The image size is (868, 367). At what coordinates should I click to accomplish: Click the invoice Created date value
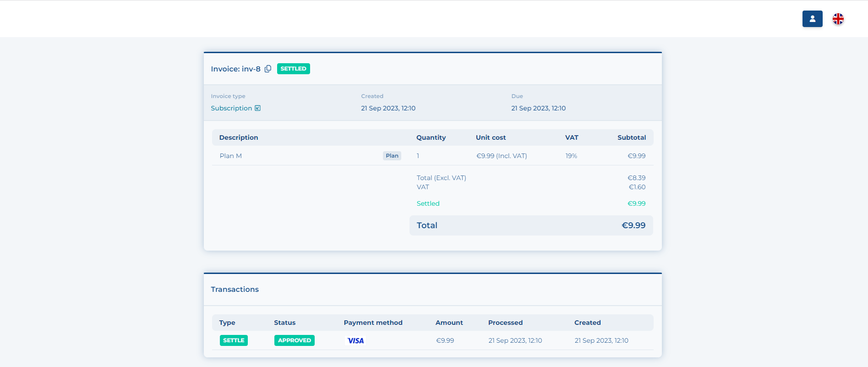tap(388, 108)
